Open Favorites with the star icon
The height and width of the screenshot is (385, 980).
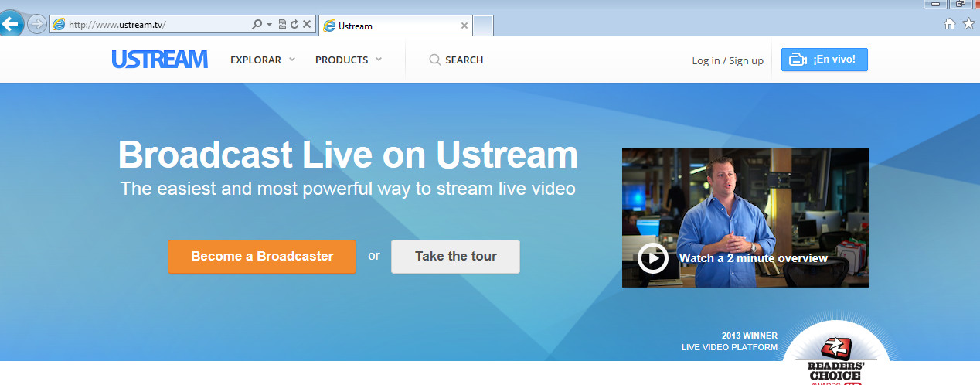pyautogui.click(x=968, y=25)
